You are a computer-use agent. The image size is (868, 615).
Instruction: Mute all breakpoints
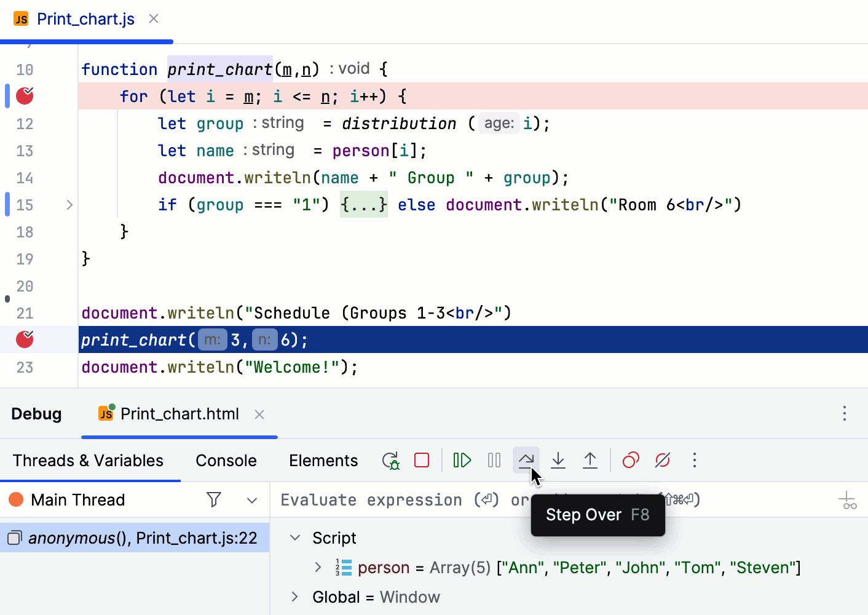tap(662, 460)
